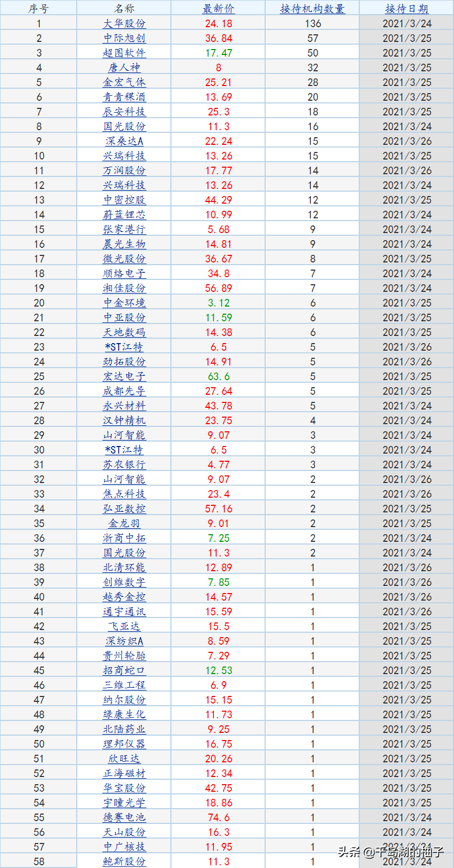Open the 中金环境 link
454x868 pixels.
[x=124, y=303]
